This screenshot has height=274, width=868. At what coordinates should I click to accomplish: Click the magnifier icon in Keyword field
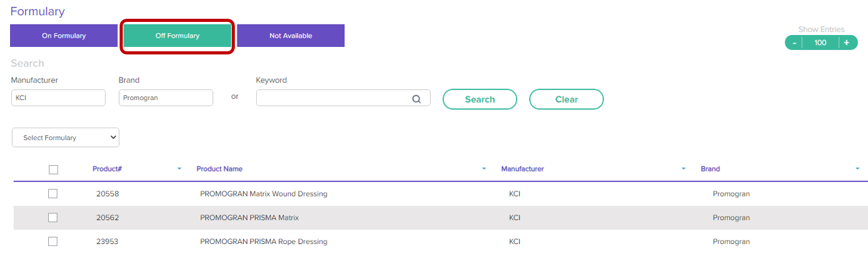pos(416,98)
